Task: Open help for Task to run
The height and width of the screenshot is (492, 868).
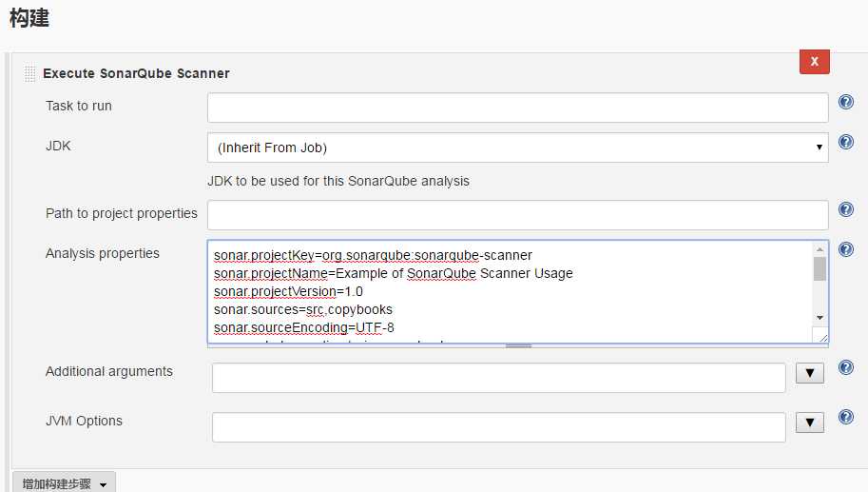Action: click(x=846, y=102)
